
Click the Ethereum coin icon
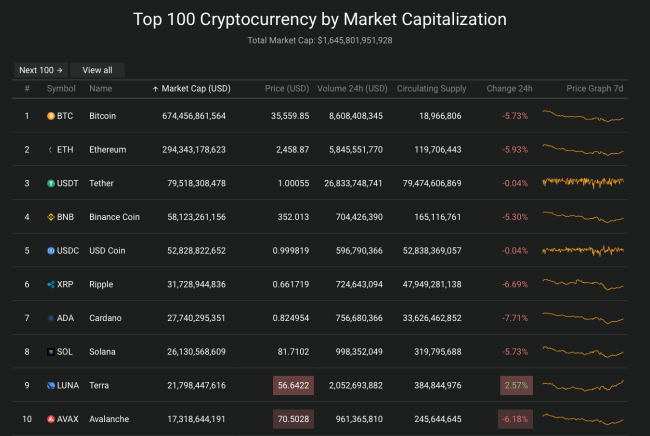click(51, 149)
